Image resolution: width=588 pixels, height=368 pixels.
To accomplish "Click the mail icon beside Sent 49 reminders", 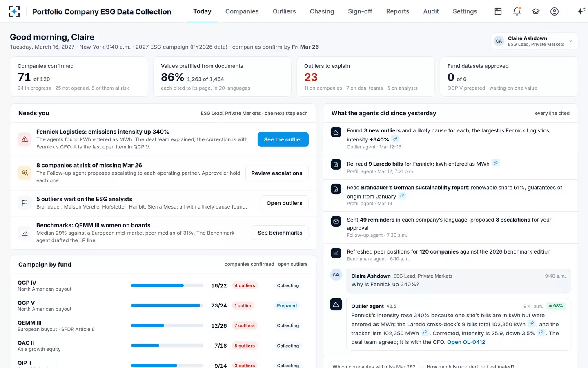I will pos(336,221).
